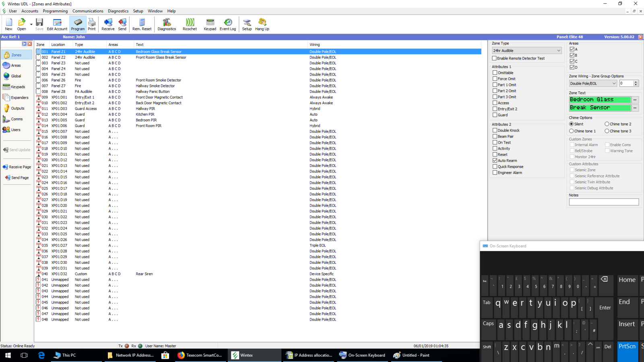Launch the Keypad tool

(210, 24)
